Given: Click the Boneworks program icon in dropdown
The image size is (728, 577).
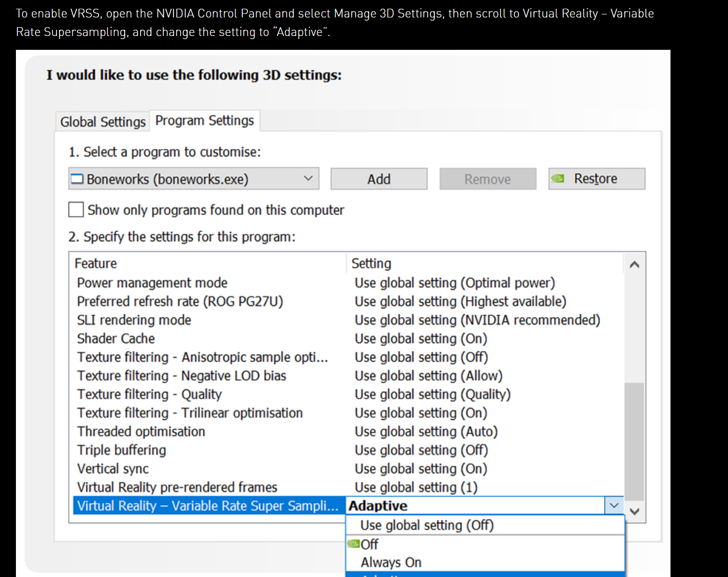Looking at the screenshot, I should tap(77, 179).
